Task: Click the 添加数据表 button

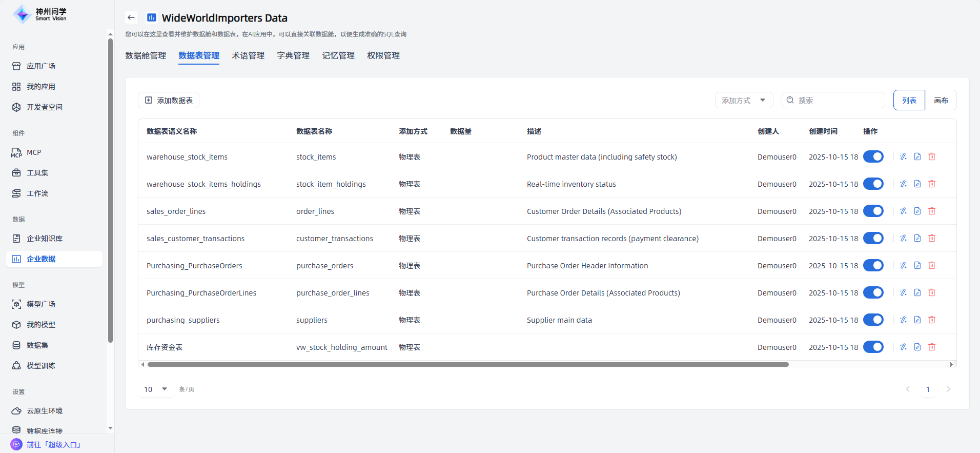Action: [x=169, y=101]
